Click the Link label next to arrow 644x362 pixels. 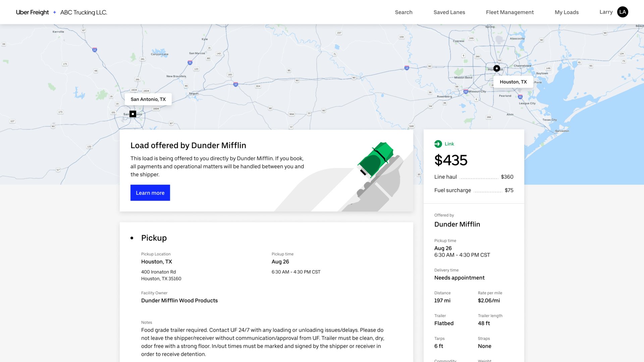pyautogui.click(x=449, y=144)
